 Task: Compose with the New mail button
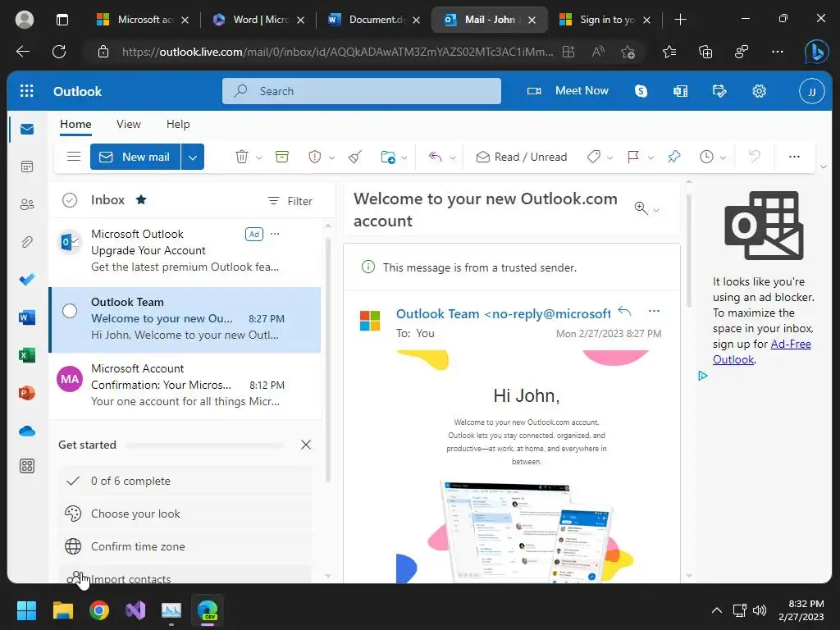tap(135, 157)
